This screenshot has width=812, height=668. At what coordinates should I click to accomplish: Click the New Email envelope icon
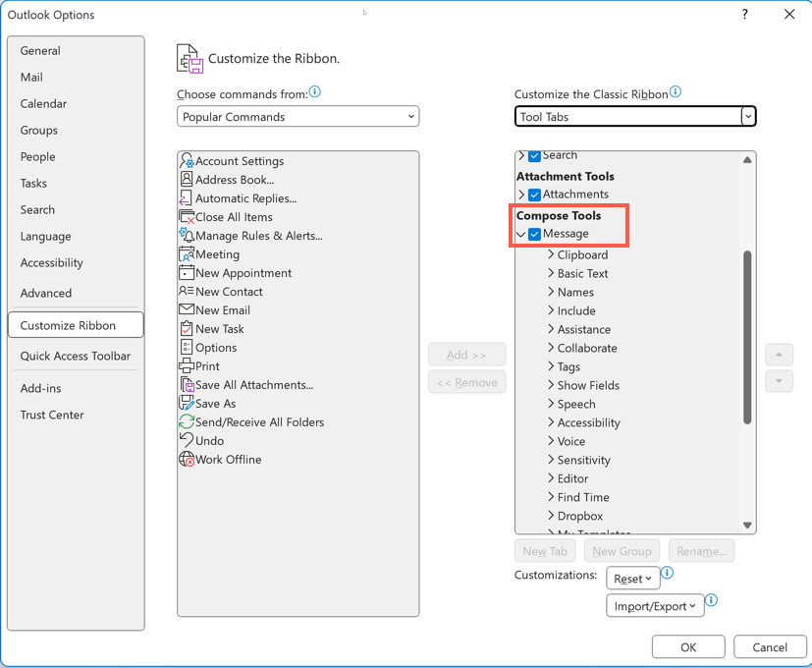[x=187, y=309]
